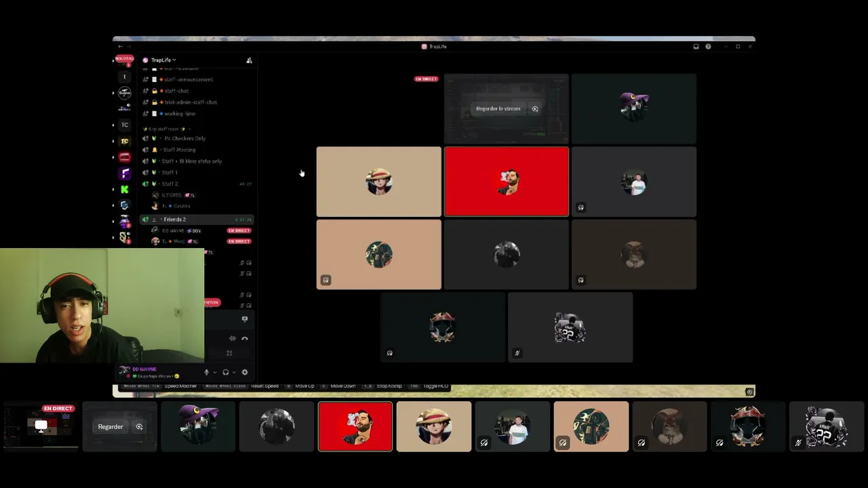Image resolution: width=868 pixels, height=488 pixels.
Task: Select the jersey 22 thumbnail in bottom strip
Action: click(826, 426)
